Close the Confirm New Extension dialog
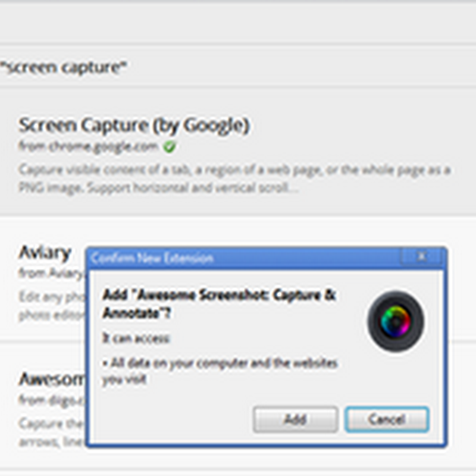476x476 pixels. click(x=422, y=257)
